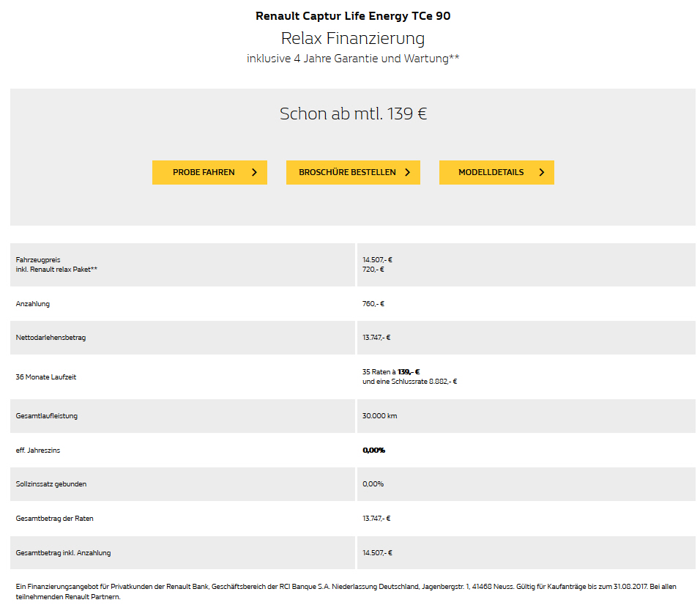This screenshot has width=700, height=608.
Task: Click the PROBE FAHREN button
Action: click(209, 172)
